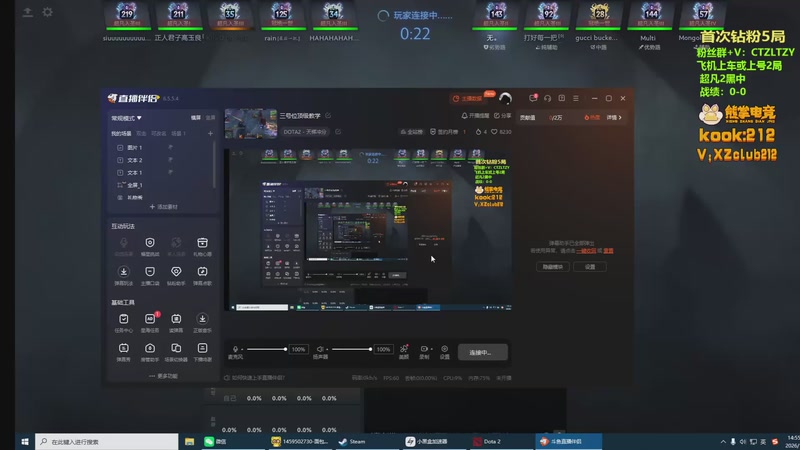
Task: Click the 设置 button in the danmaku panel
Action: pos(590,267)
